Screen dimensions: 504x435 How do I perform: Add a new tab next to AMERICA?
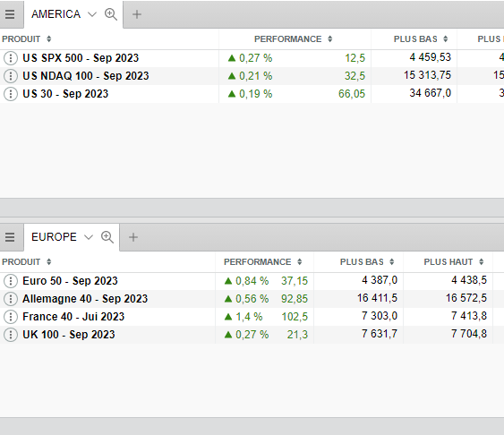137,14
